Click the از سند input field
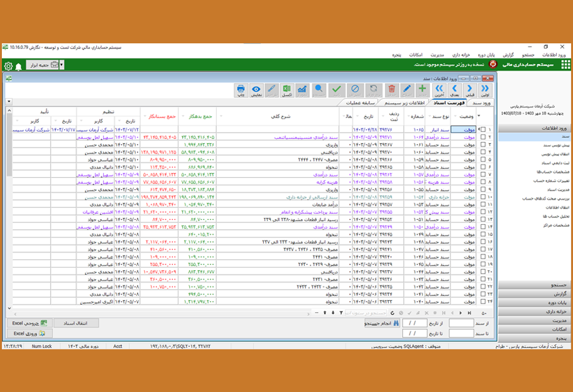Viewport: 573px width, 392px height. tap(461, 324)
